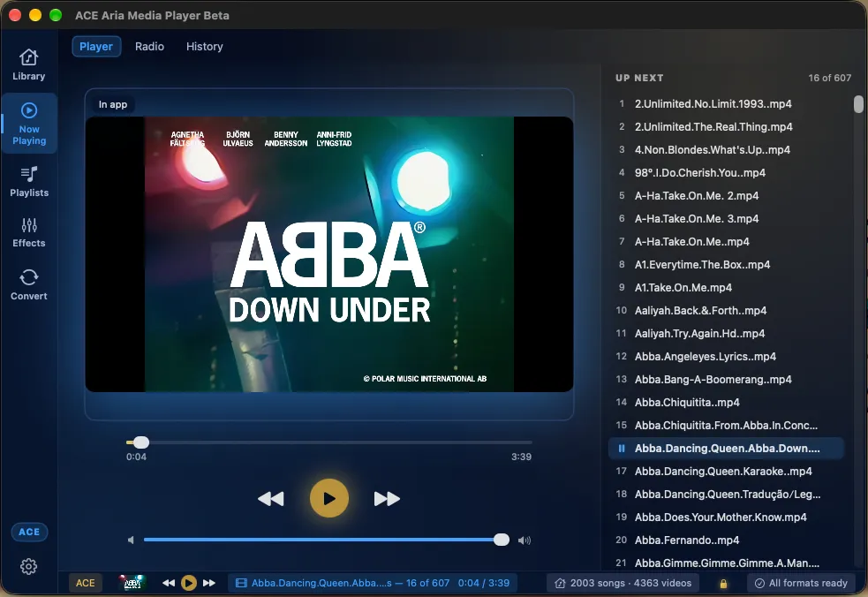Select 98°.I.Do.Cherish.You..mp4 in queue
The height and width of the screenshot is (597, 868).
726,173
